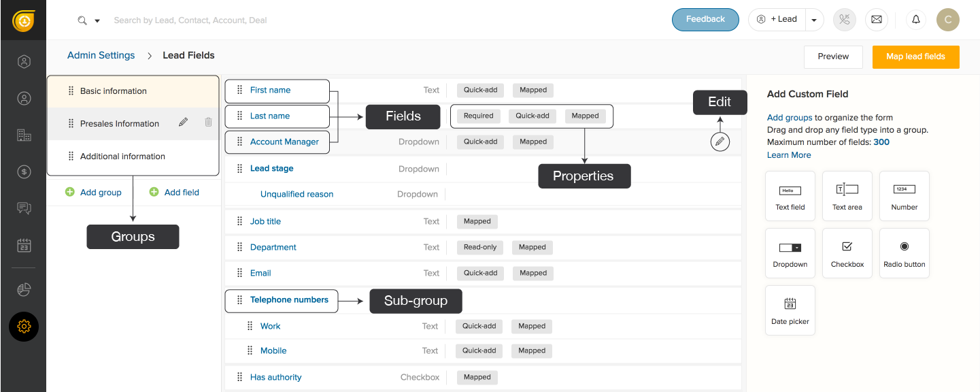Expand the search filter dropdown arrow
This screenshot has width=980, height=392.
tap(97, 21)
